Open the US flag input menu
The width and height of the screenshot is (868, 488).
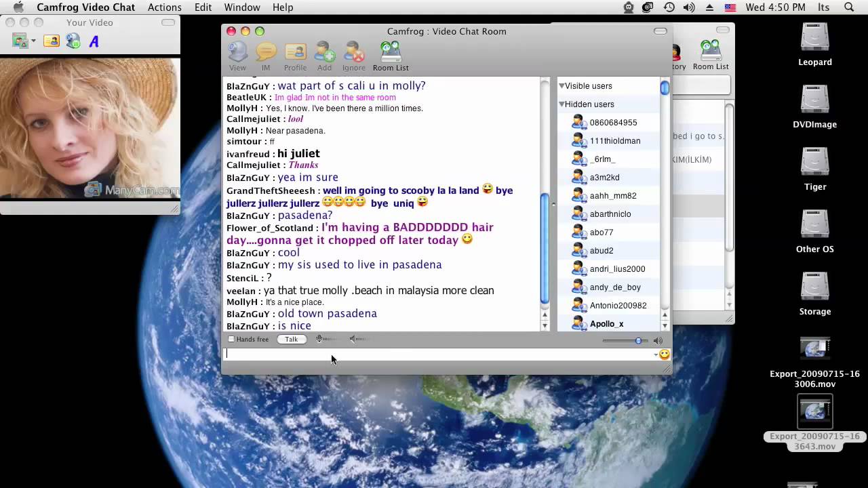click(730, 7)
